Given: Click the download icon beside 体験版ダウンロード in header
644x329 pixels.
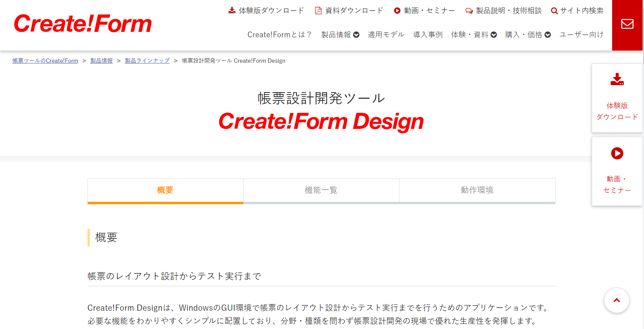Looking at the screenshot, I should [x=232, y=10].
